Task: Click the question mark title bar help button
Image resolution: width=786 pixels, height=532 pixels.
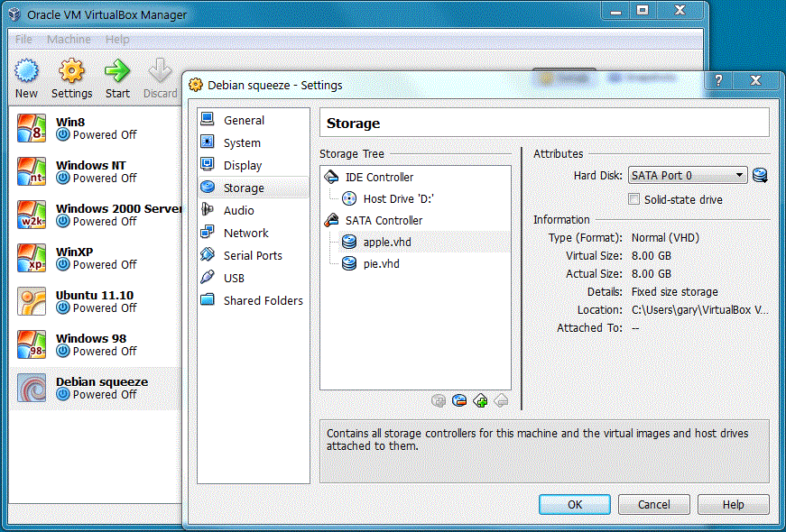Action: [718, 80]
